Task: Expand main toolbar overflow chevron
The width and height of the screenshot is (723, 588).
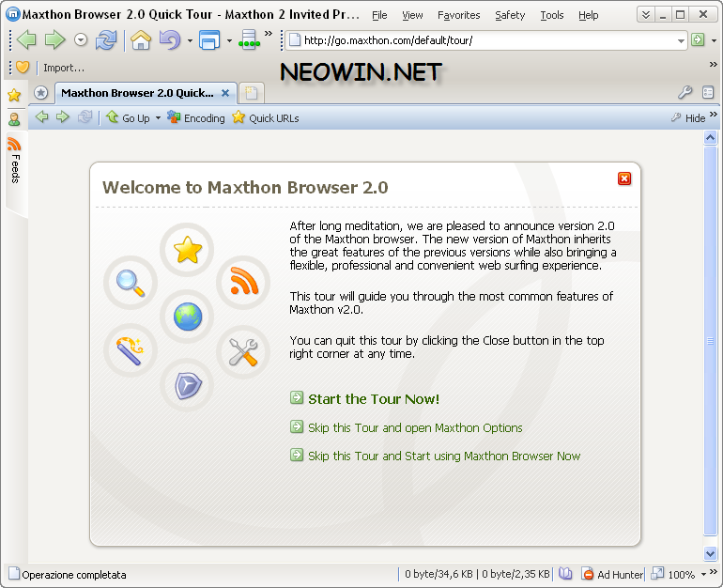Action: click(x=269, y=33)
